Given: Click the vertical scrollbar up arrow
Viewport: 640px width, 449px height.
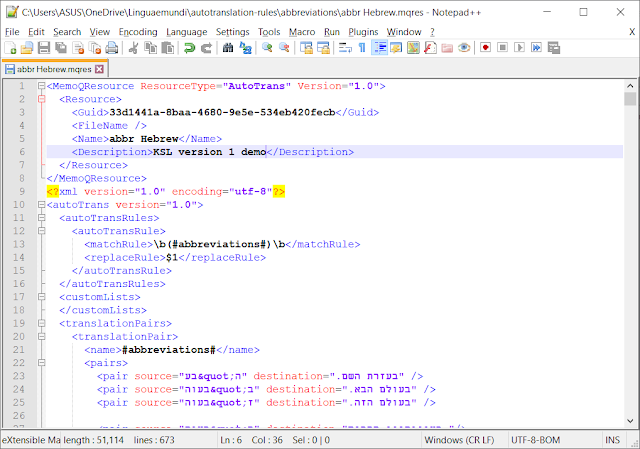Looking at the screenshot, I should [630, 86].
